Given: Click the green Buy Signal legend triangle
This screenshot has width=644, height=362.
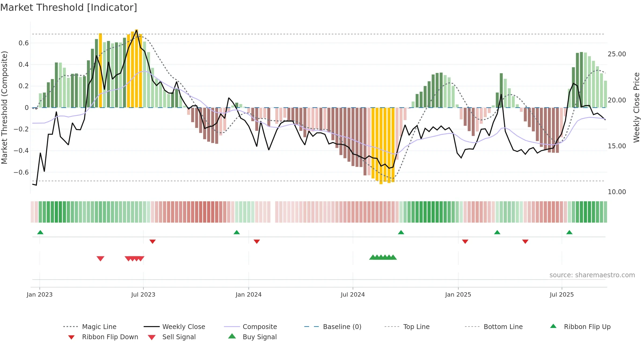Looking at the screenshot, I should click(232, 336).
